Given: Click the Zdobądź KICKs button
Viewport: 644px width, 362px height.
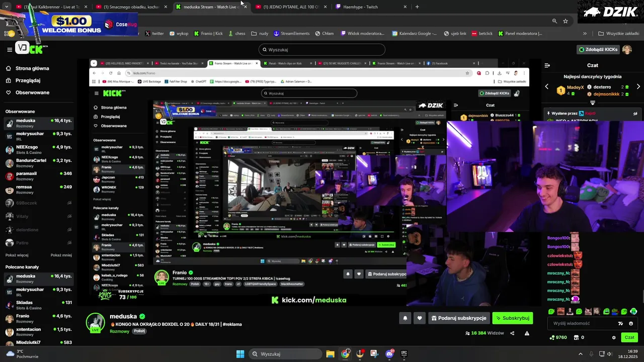Looking at the screenshot, I should 598,49.
